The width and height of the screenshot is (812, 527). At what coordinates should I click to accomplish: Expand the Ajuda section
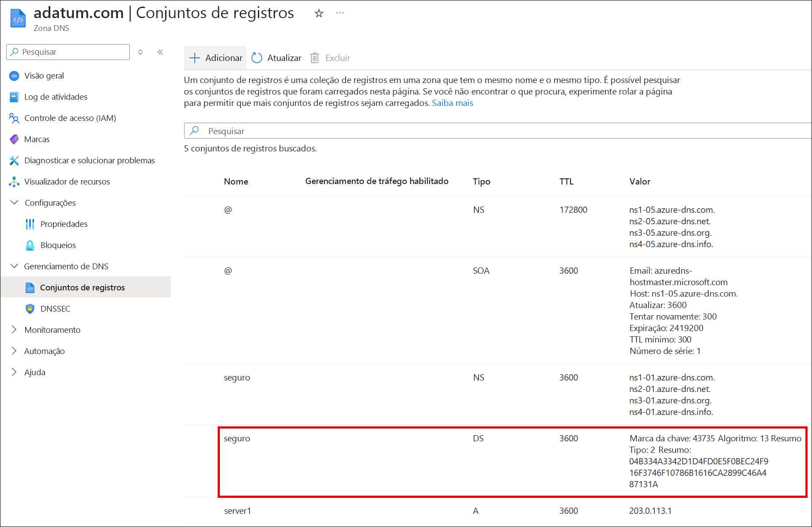click(14, 372)
